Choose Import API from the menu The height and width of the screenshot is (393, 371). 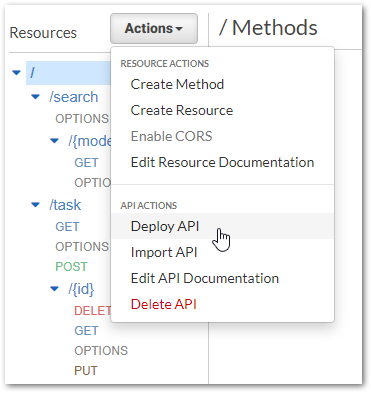[164, 252]
